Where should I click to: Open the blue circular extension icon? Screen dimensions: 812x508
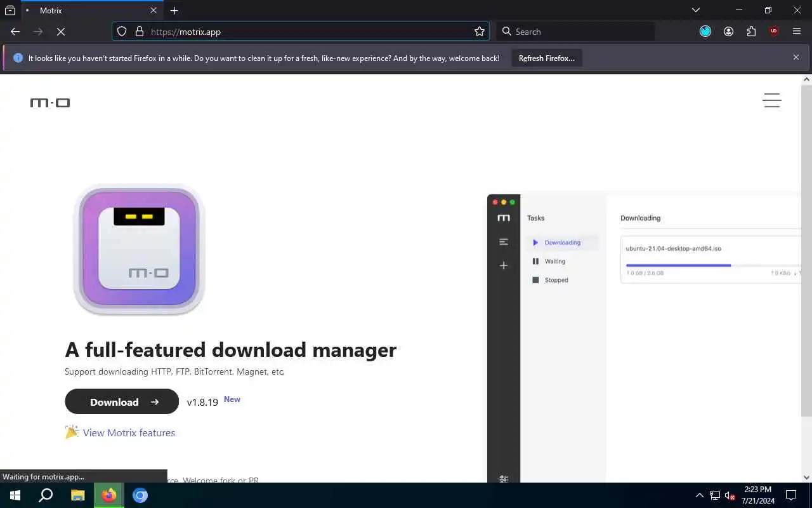705,31
